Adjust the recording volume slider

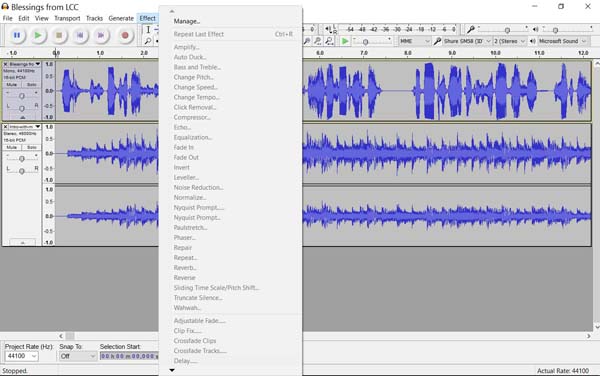[502, 29]
